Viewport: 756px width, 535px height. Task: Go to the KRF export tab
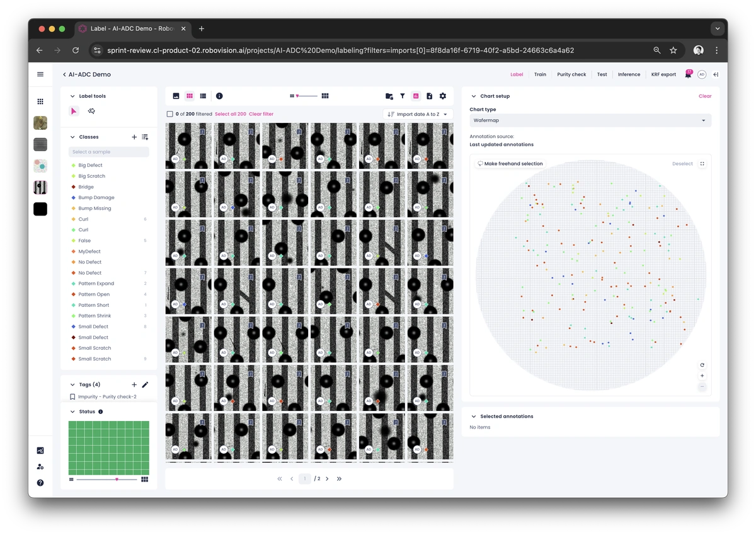pos(663,74)
